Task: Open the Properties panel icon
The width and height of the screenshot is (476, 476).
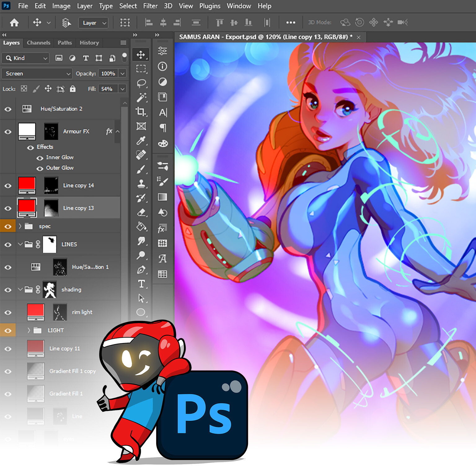Action: (162, 51)
